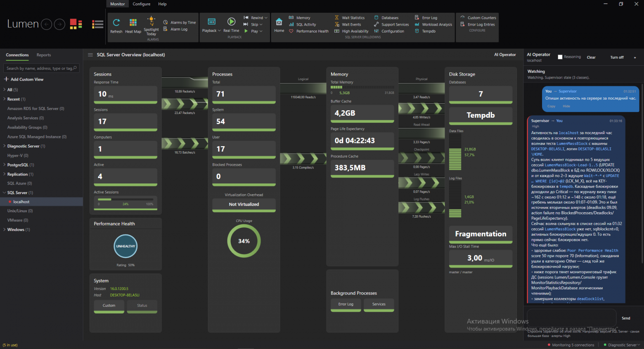Expand the All connections group
Image resolution: width=644 pixels, height=349 pixels.
coord(5,90)
